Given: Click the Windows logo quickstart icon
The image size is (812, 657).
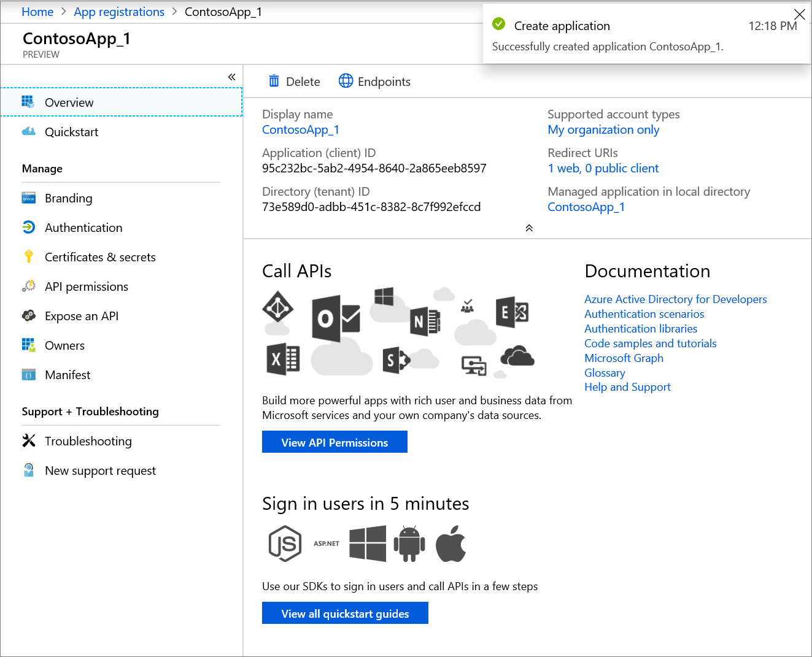Looking at the screenshot, I should [368, 544].
